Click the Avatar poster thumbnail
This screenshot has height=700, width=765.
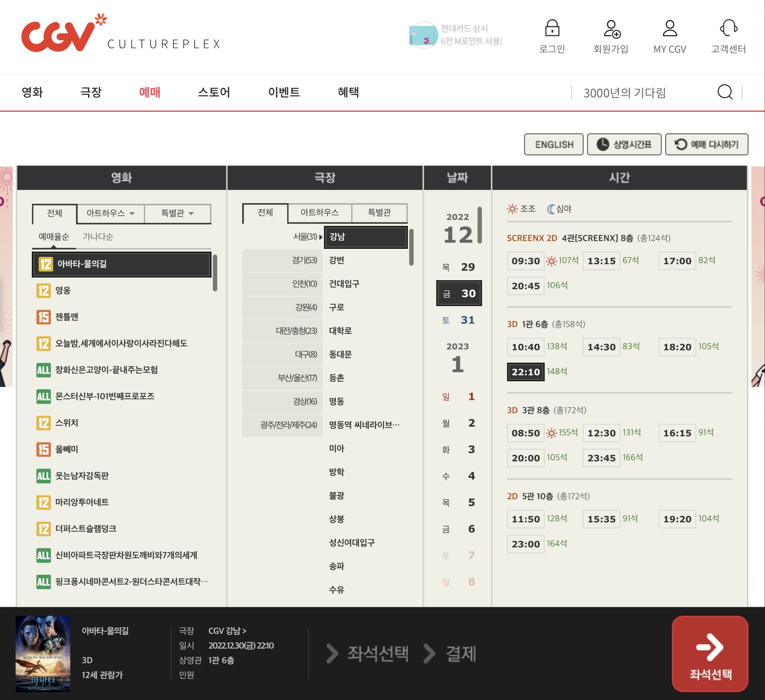click(x=43, y=653)
